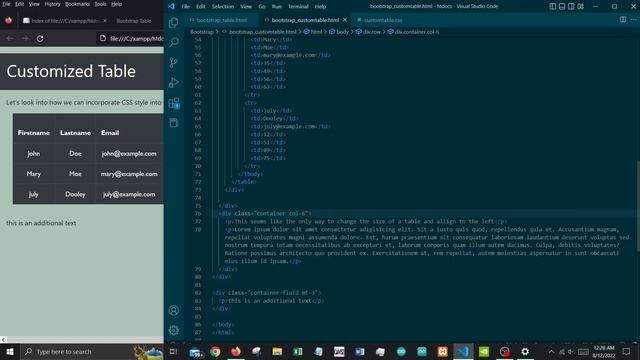The width and height of the screenshot is (640, 360).
Task: Click the Windows taskbar search box
Action: (x=91, y=351)
